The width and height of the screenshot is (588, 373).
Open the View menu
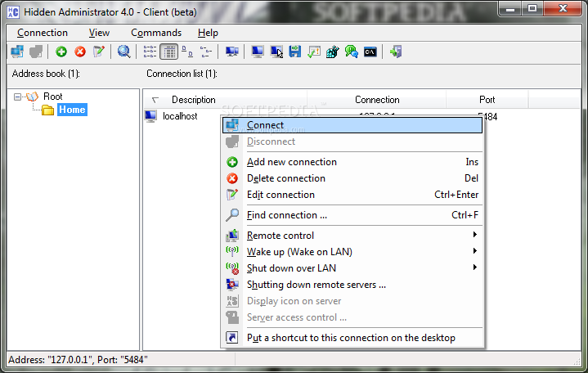[99, 33]
